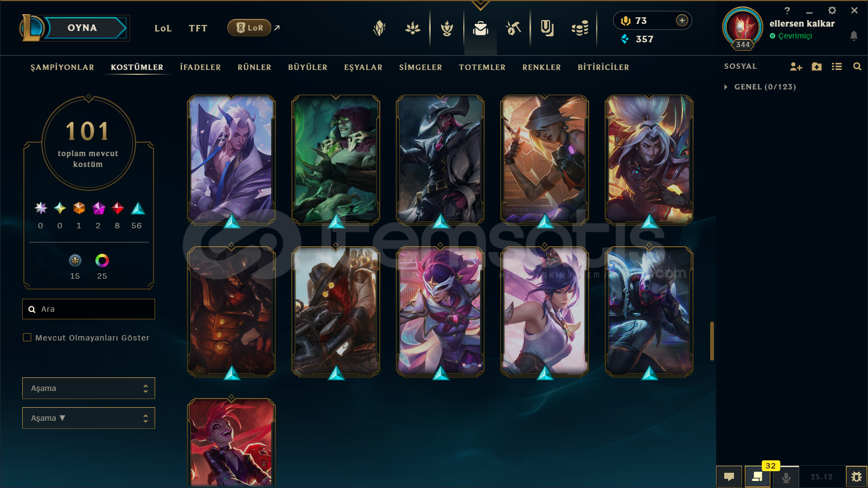
Task: Open the Store coins icon
Action: pyautogui.click(x=580, y=28)
